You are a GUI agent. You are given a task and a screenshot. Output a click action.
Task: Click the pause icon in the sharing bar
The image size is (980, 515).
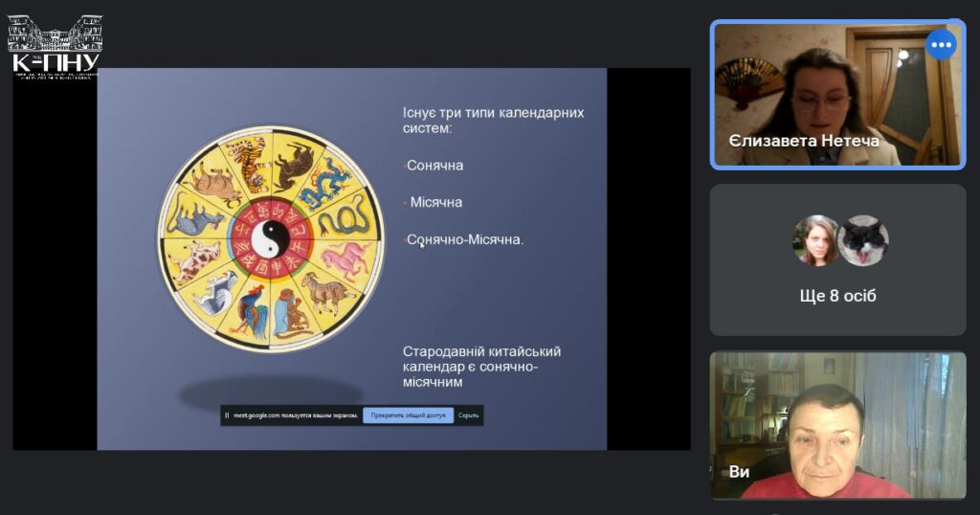pos(227,415)
